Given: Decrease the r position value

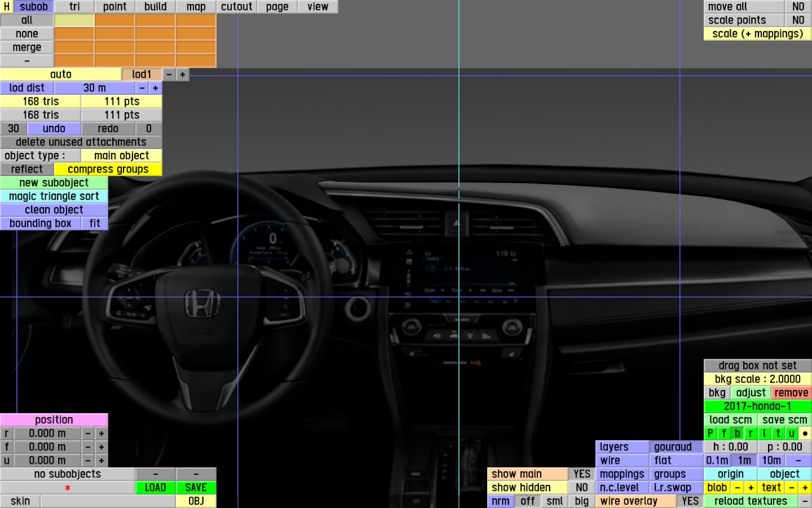Looking at the screenshot, I should point(88,433).
